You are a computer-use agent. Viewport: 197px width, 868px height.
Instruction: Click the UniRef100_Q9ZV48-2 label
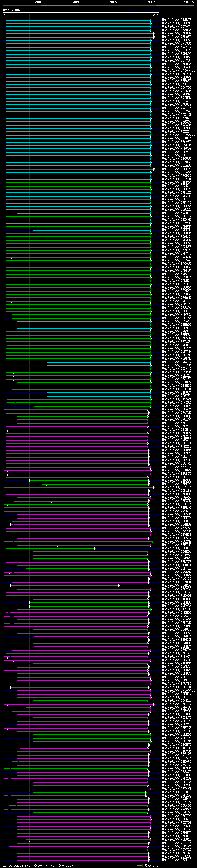pyautogui.click(x=179, y=108)
